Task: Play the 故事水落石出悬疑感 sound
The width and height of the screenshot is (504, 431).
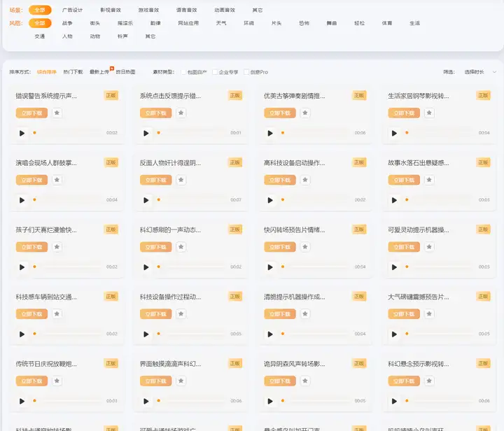Action: pyautogui.click(x=394, y=200)
